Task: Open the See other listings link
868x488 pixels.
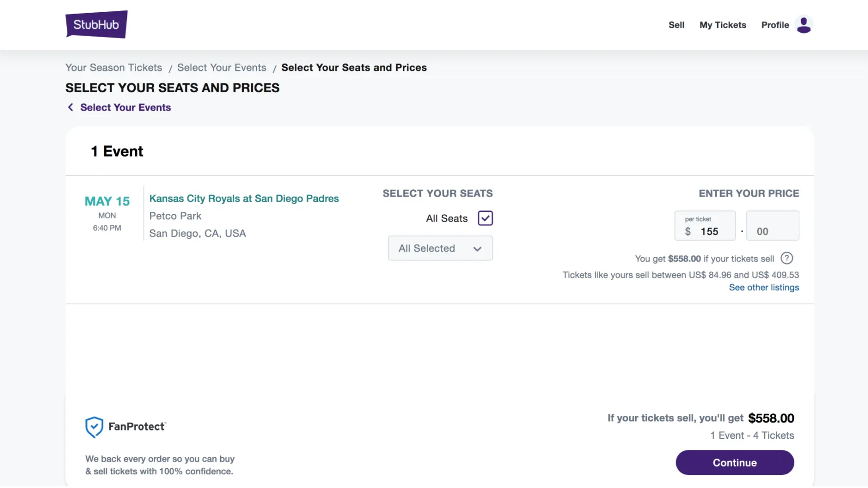Action: (x=764, y=287)
